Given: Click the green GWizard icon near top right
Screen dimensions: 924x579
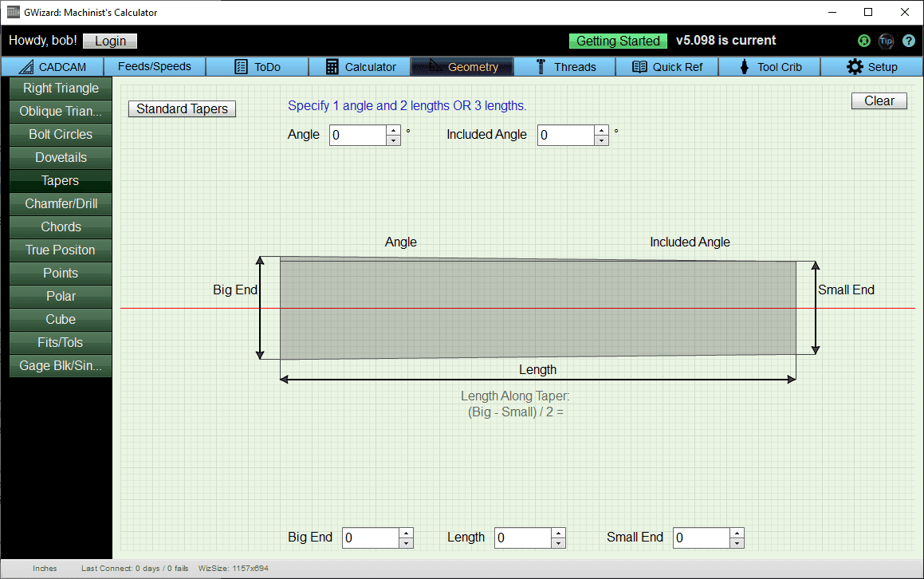Looking at the screenshot, I should [x=864, y=41].
